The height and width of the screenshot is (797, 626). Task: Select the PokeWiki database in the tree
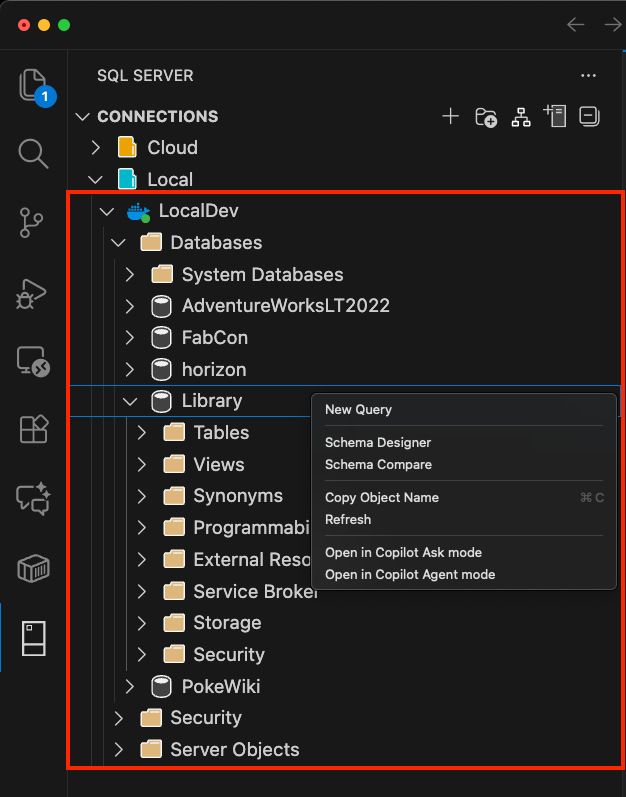pyautogui.click(x=221, y=687)
